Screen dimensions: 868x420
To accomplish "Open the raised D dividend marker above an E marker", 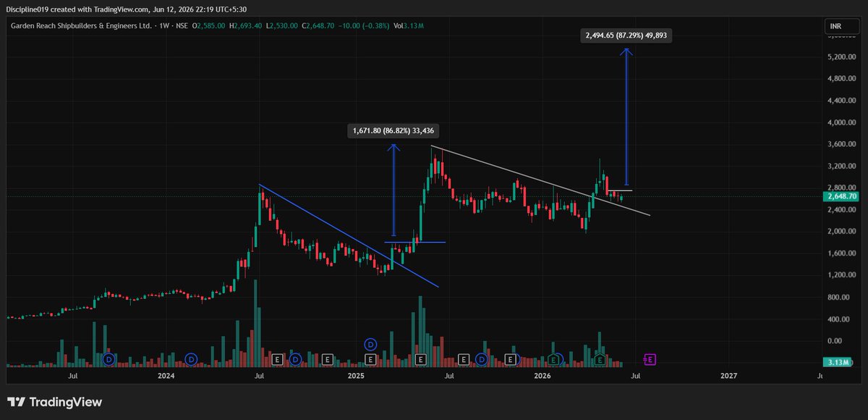I will click(x=370, y=344).
